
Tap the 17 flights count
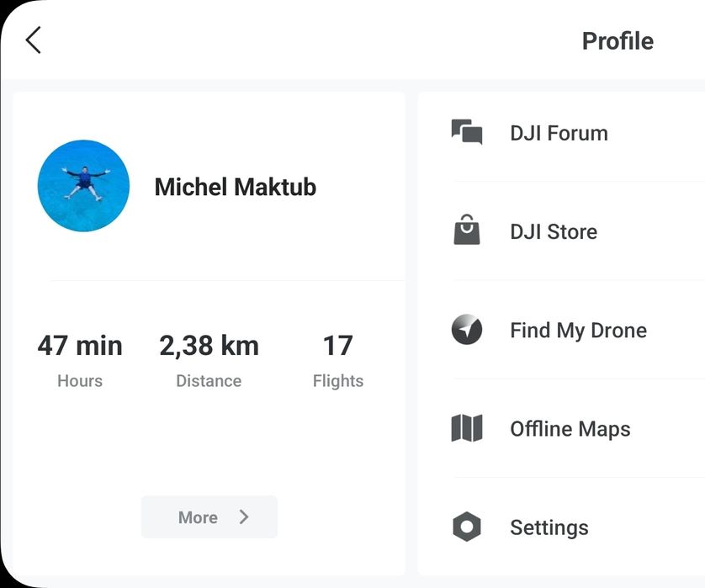(x=337, y=346)
